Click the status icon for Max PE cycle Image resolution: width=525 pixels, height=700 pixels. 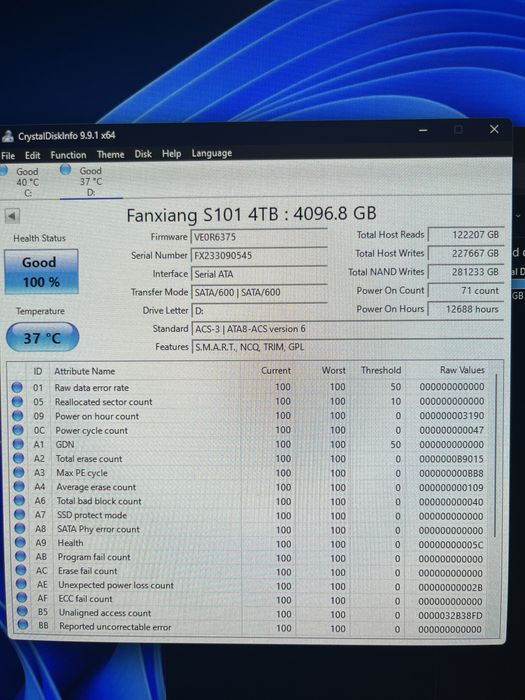point(19,472)
